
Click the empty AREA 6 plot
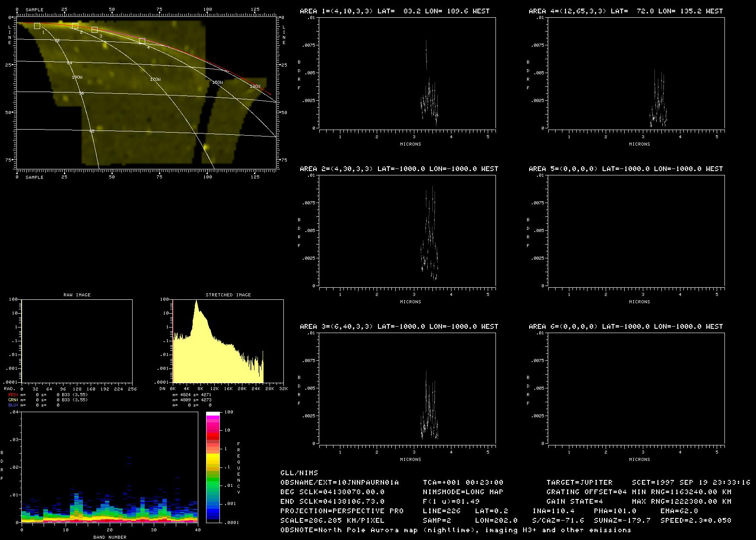[636, 388]
